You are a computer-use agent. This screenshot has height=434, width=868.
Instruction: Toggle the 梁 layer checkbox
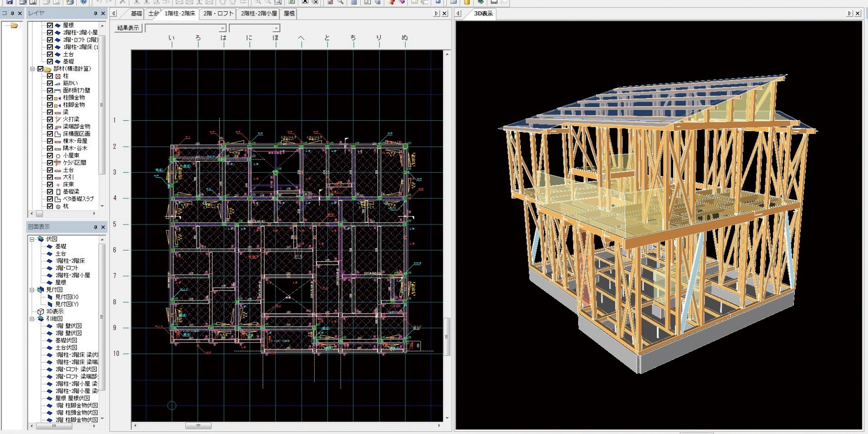point(50,112)
